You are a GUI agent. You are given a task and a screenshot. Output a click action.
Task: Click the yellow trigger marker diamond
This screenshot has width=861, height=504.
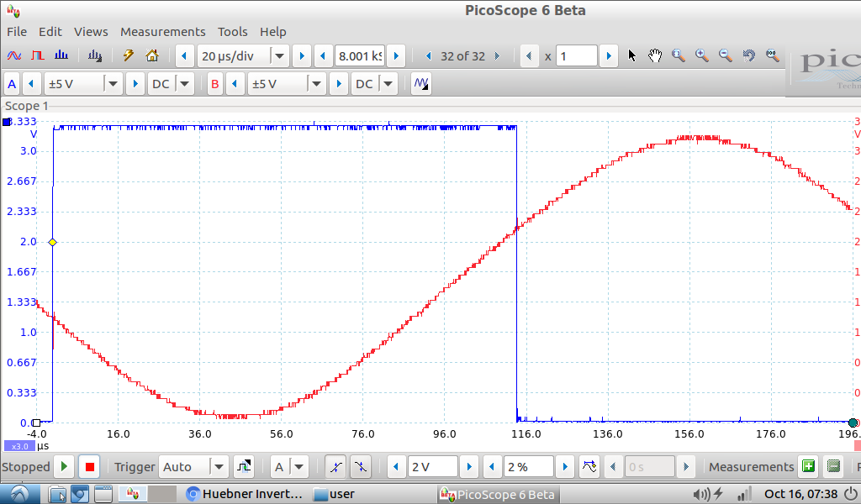[x=52, y=242]
